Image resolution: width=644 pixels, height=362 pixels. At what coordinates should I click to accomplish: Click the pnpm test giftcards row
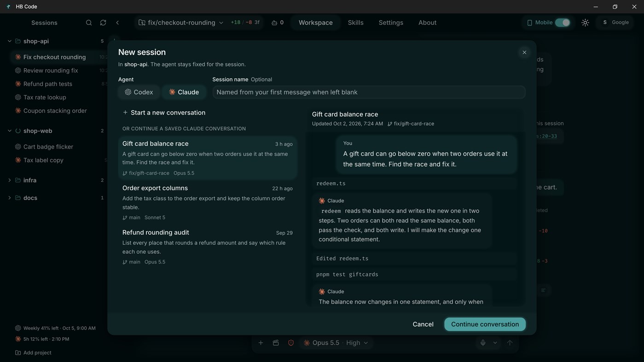(414, 275)
